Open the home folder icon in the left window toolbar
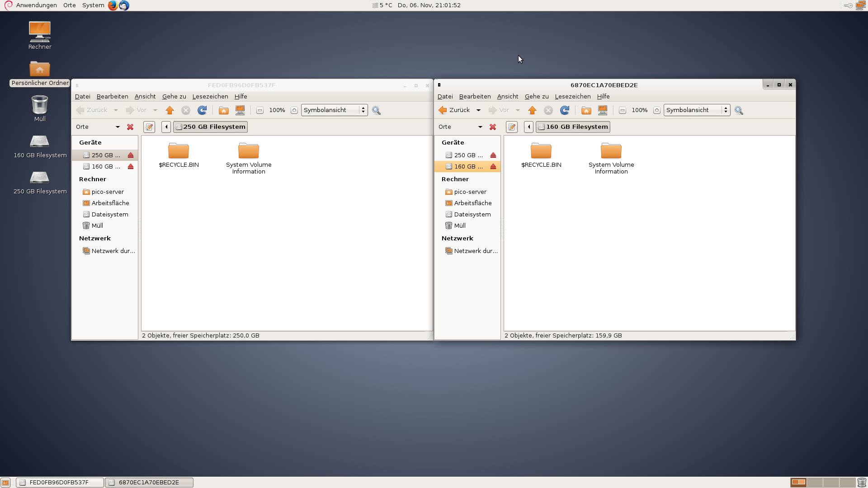The height and width of the screenshot is (488, 868). coord(223,110)
